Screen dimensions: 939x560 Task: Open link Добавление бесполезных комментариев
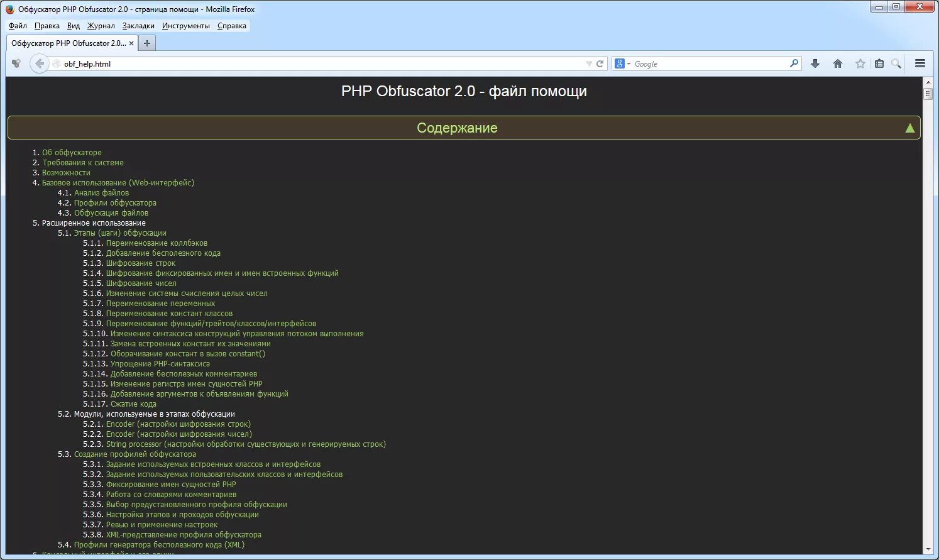pos(184,374)
